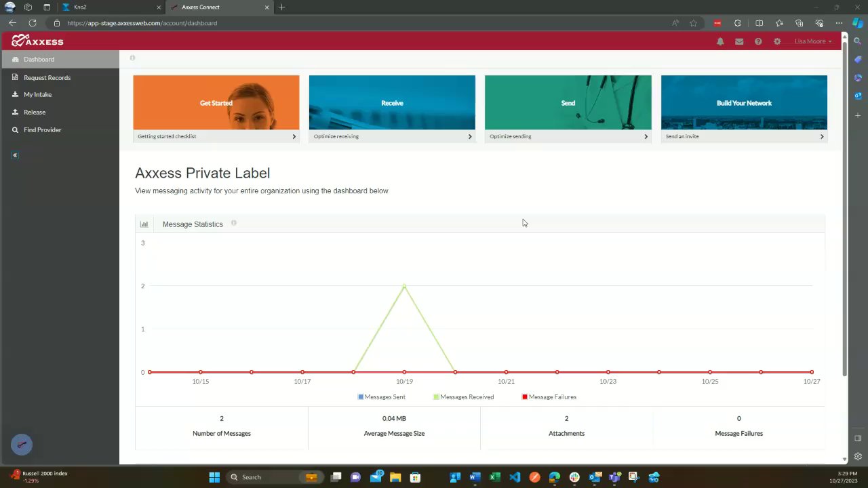Open Request Records in the sidebar

(x=60, y=77)
